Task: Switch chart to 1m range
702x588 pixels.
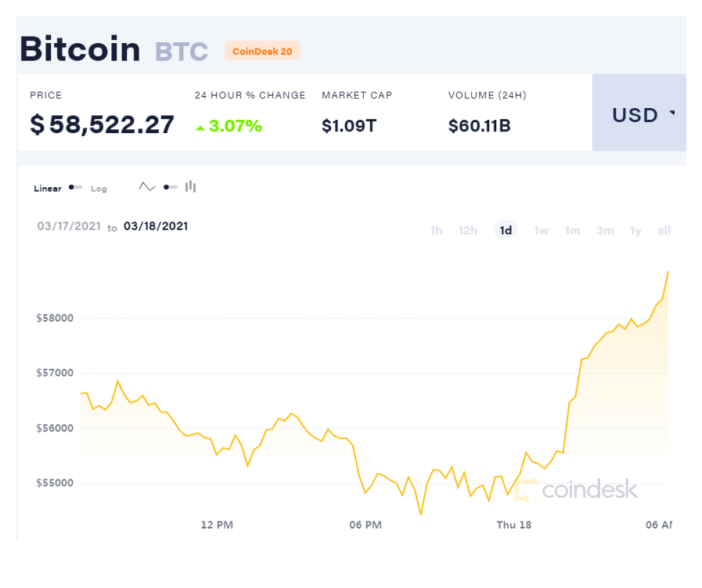Action: 573,230
